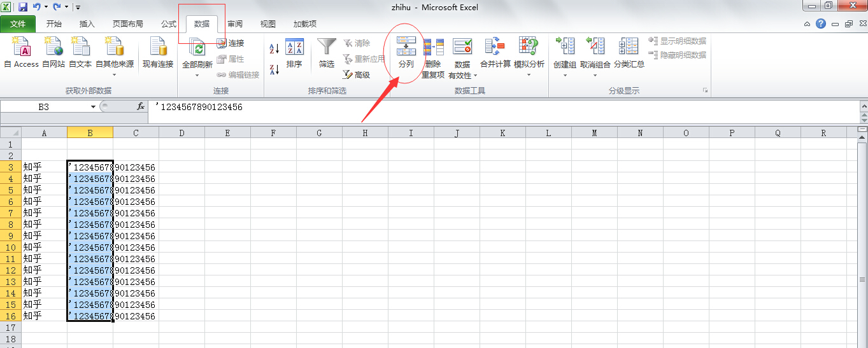Click Group (创建组) icon
This screenshot has height=348, width=868.
[565, 46]
